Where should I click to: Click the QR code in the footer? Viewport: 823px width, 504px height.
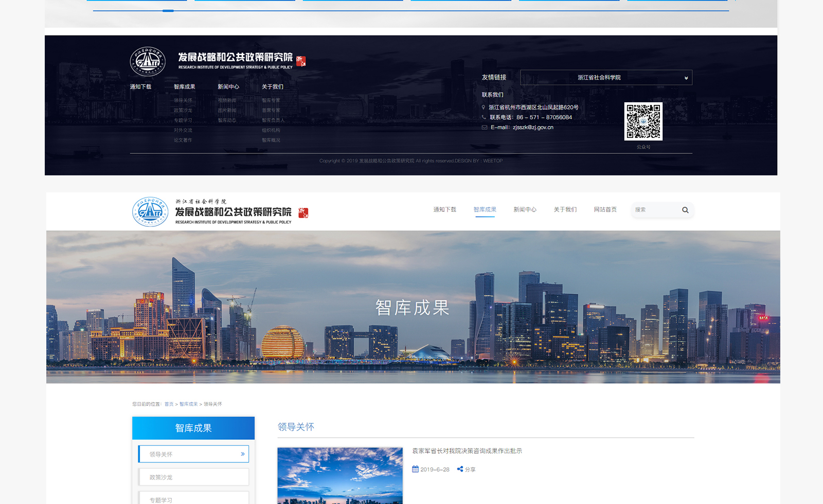(643, 121)
